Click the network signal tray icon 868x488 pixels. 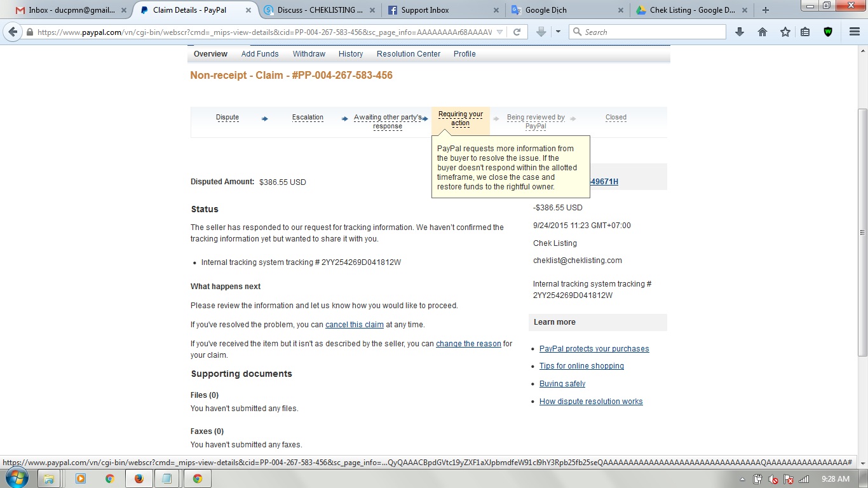click(x=804, y=479)
